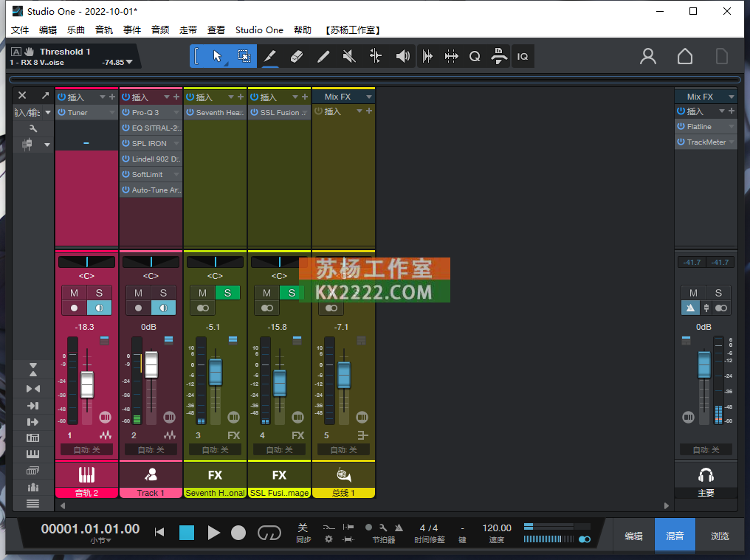The height and width of the screenshot is (560, 750).
Task: Return to zero with the rewind button
Action: click(x=159, y=532)
